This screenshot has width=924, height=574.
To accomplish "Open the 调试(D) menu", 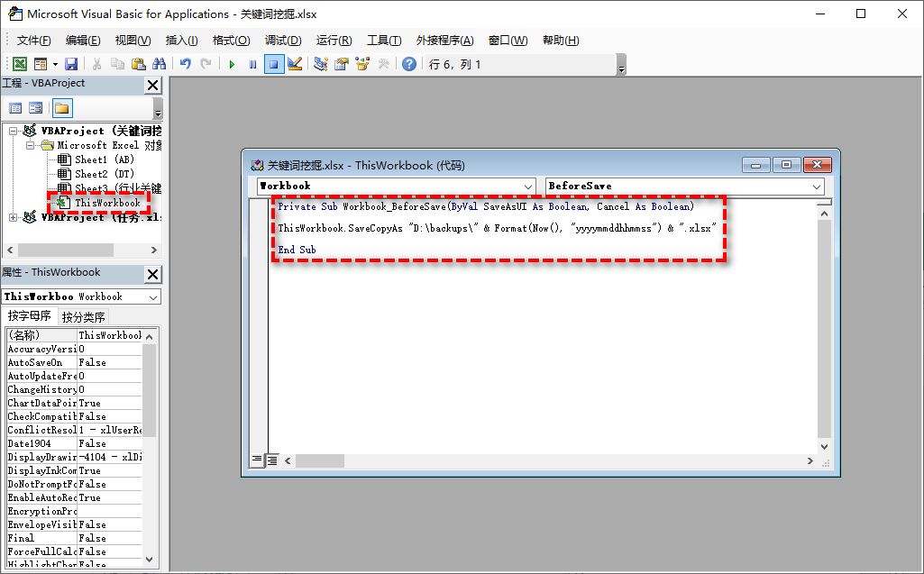I will (282, 41).
